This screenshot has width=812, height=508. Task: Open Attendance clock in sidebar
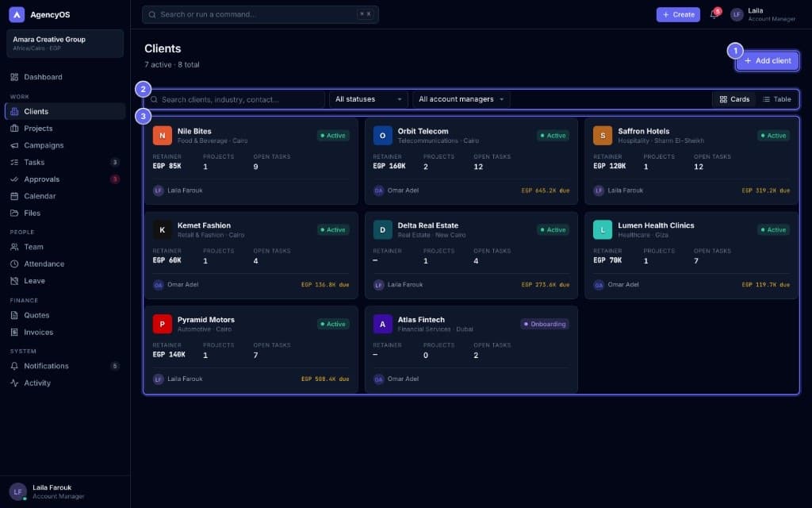(x=65, y=264)
